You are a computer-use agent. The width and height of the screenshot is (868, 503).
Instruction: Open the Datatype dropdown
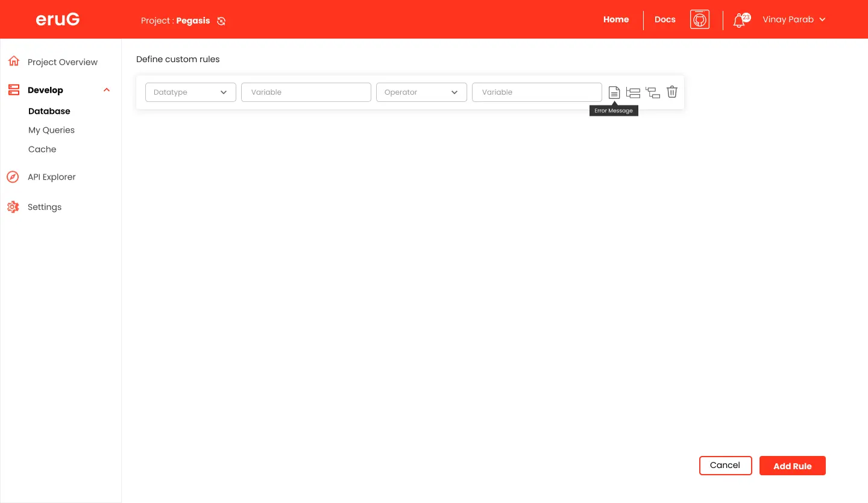pos(190,92)
